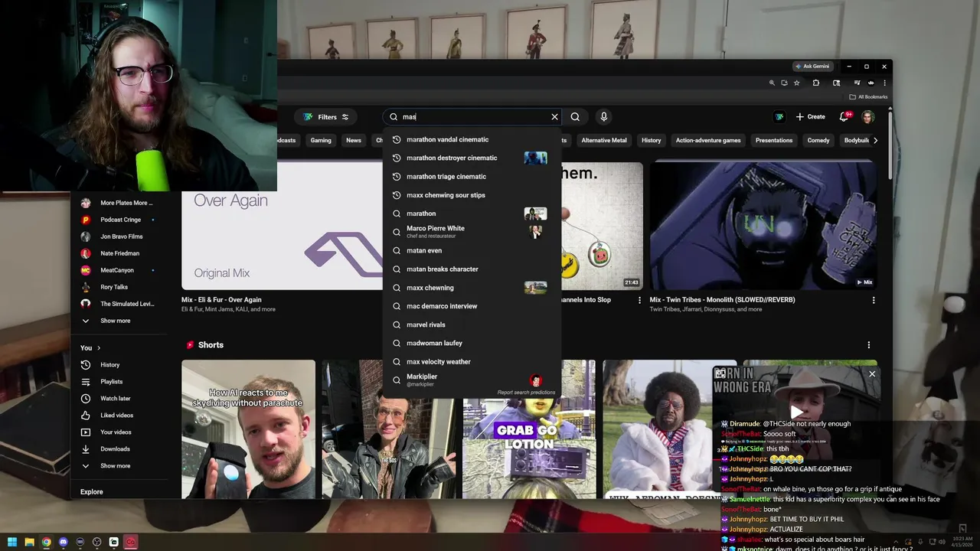Open the media controls icon in the Chrome toolbar
Viewport: 980px width, 551px height.
(x=857, y=83)
